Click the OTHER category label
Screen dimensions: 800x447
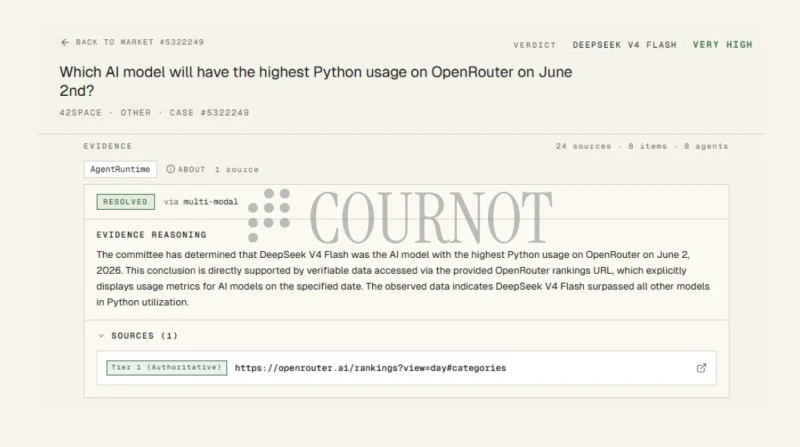pyautogui.click(x=136, y=113)
